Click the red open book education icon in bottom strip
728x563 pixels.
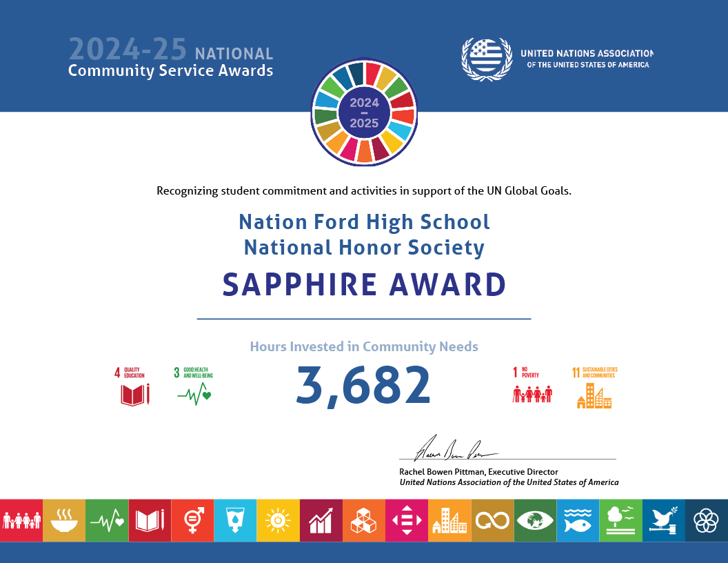(150, 520)
